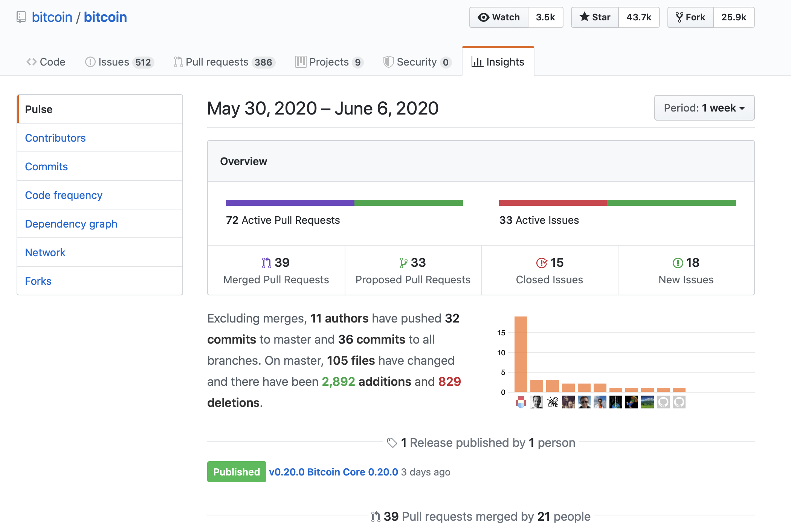Screen dimensions: 791x532
Task: Click the tallest orange bar in commits chart
Action: [x=521, y=354]
